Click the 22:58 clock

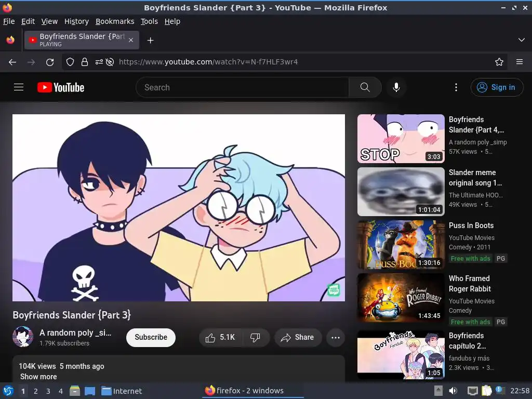pos(520,391)
